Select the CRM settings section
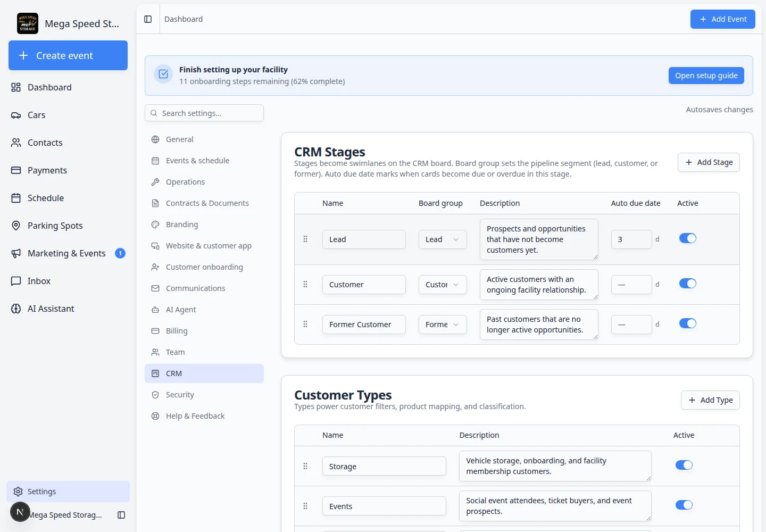 (x=204, y=373)
